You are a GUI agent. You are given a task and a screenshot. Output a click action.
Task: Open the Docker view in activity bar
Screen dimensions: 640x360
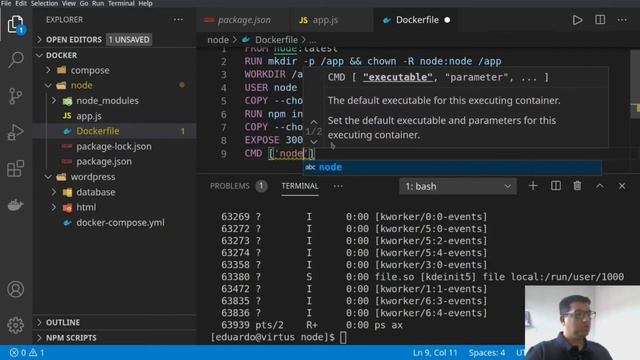click(x=16, y=205)
